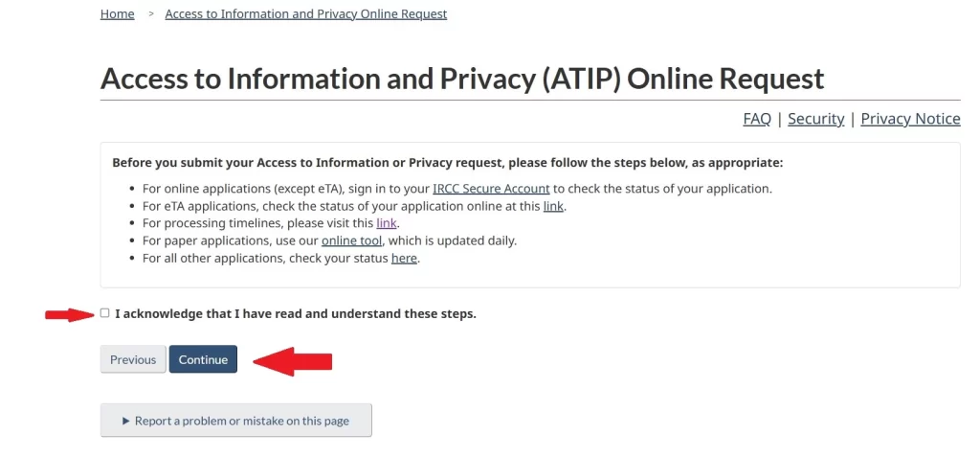980x457 pixels.
Task: Follow the IRCC Secure Account link
Action: pos(491,189)
